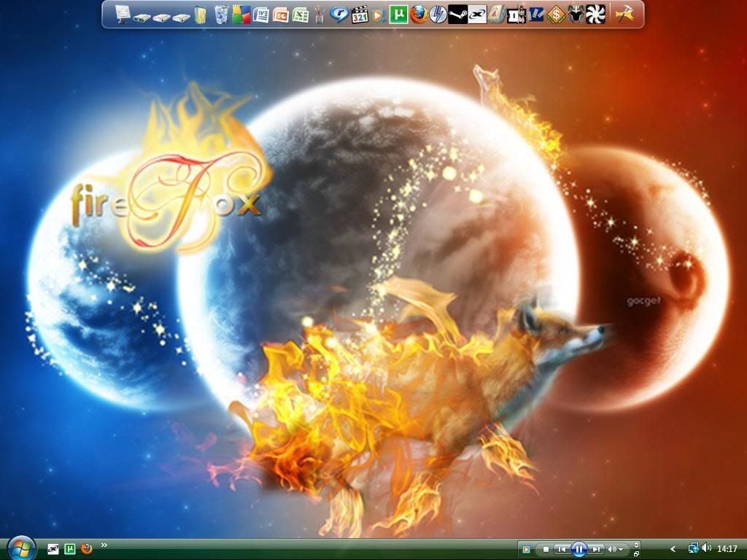
Task: Show hidden system tray icons
Action: (673, 549)
